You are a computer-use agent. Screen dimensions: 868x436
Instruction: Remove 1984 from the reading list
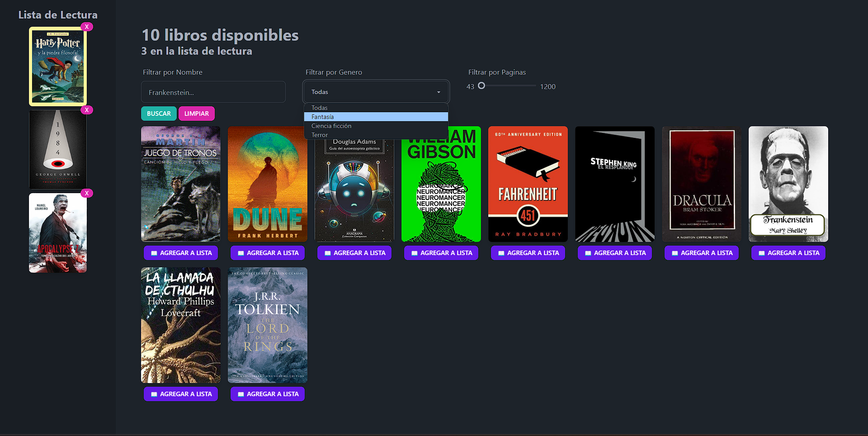(x=87, y=110)
